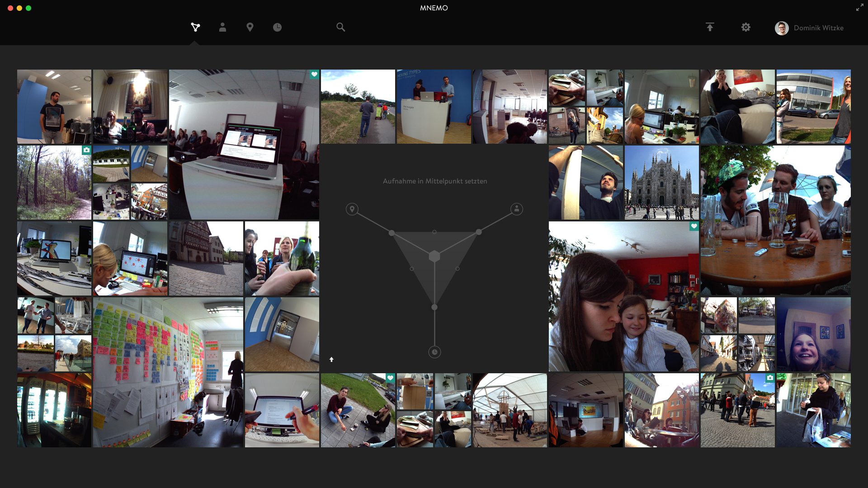The height and width of the screenshot is (488, 868).
Task: Open the man carrying wooden board photo
Action: click(x=586, y=183)
